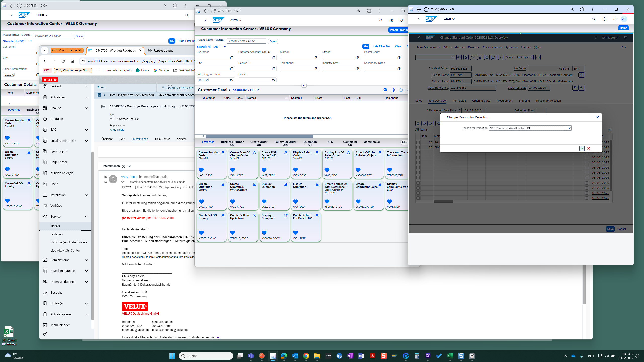Click the document icon next to Sold-to Party address

point(581,75)
